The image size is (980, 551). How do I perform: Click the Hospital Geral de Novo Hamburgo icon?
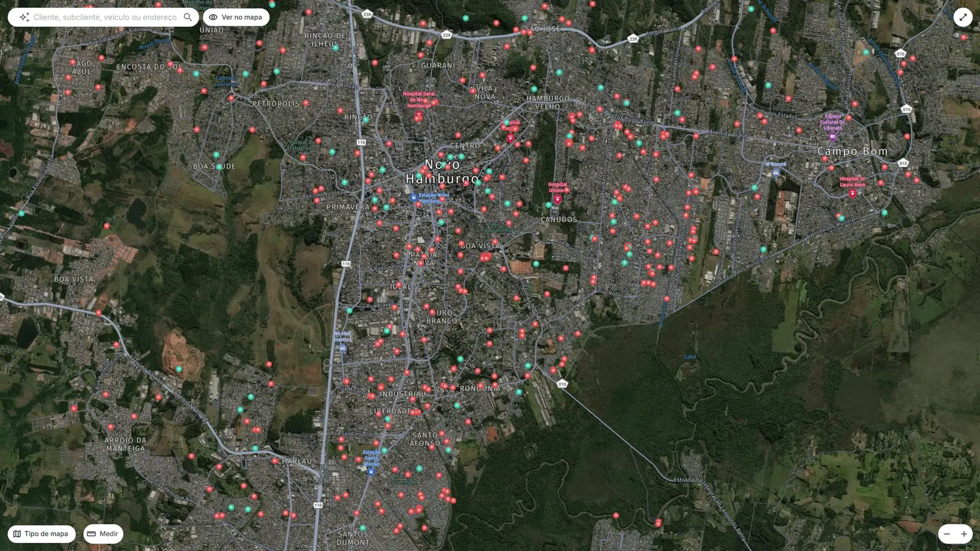419,114
